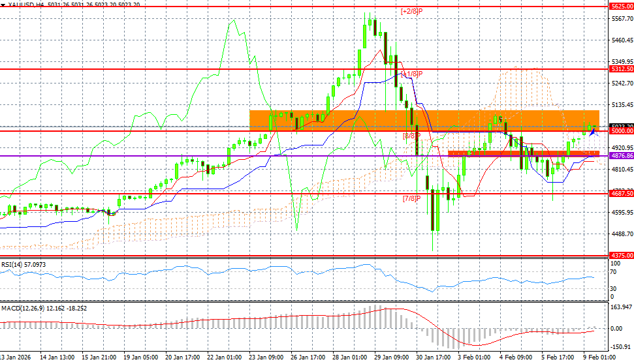This screenshot has width=634, height=364.
Task: Click the 9 Feb 01:00 time label
Action: [x=599, y=357]
